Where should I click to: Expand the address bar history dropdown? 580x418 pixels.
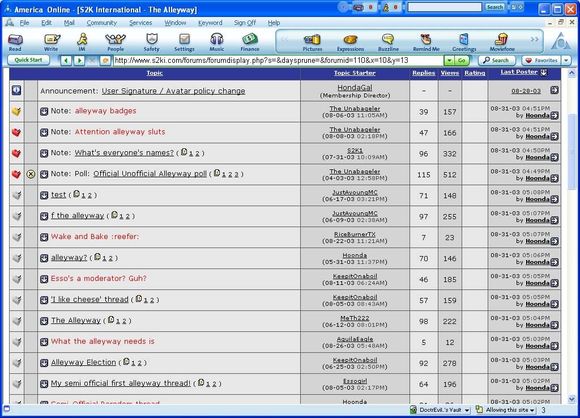(x=449, y=60)
